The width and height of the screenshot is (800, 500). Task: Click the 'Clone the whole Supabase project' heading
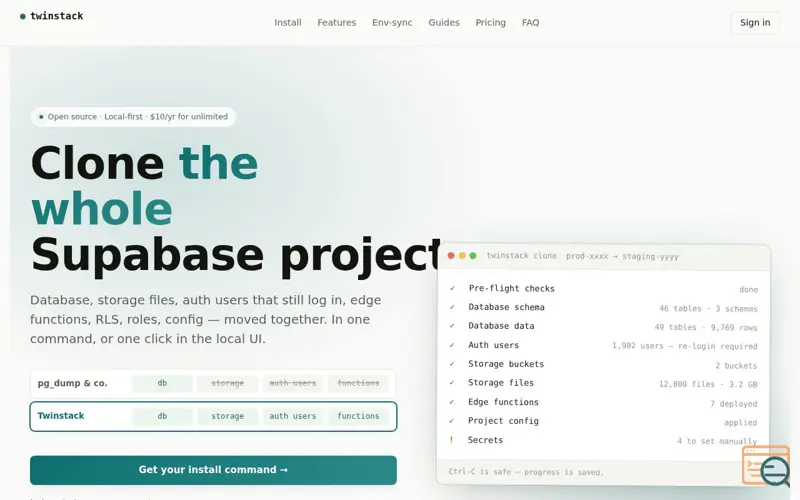click(235, 209)
